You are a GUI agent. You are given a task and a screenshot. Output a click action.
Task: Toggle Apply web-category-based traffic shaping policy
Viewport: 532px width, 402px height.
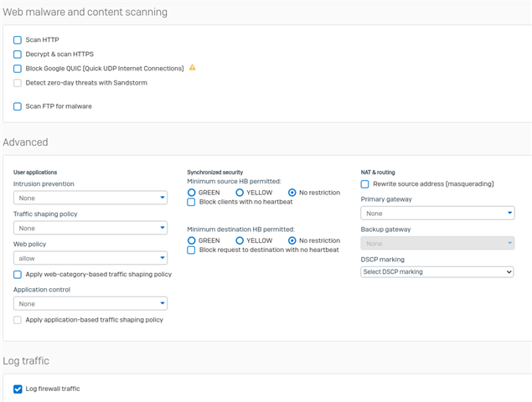click(18, 275)
